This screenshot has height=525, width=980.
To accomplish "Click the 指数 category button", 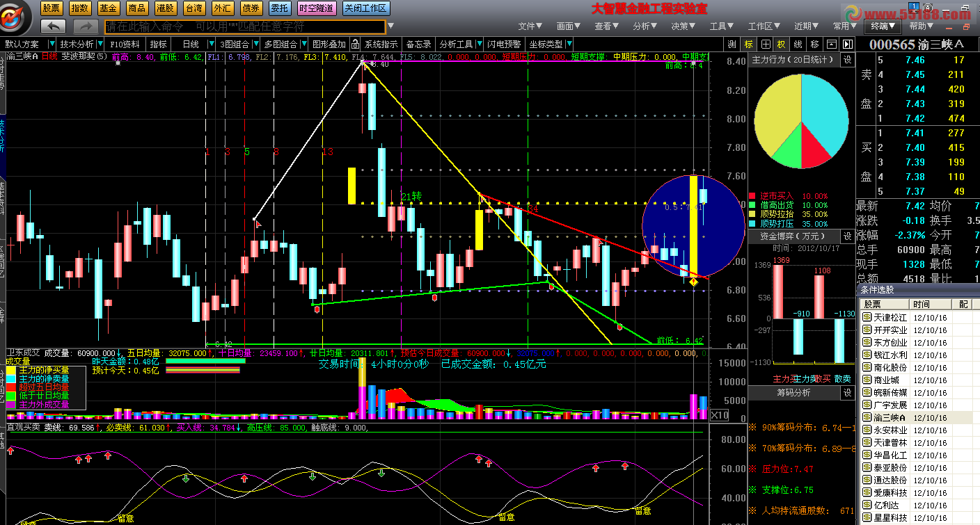I will (x=79, y=8).
